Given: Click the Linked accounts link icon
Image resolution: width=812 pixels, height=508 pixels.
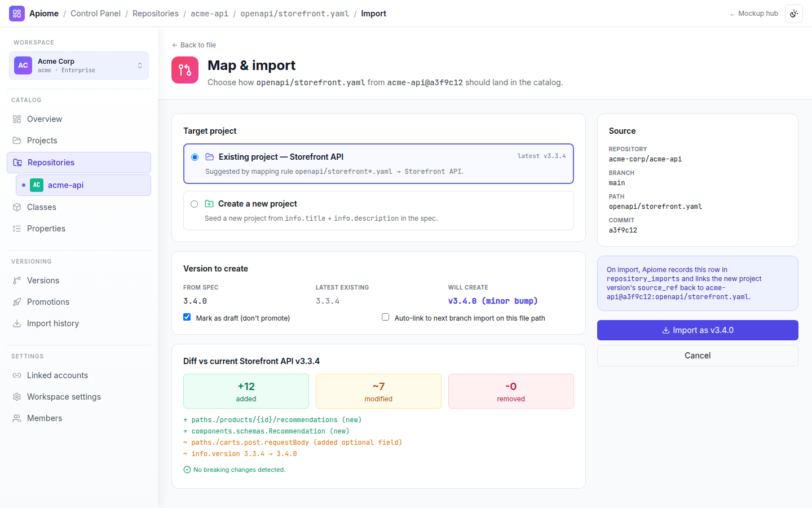Looking at the screenshot, I should [x=17, y=375].
